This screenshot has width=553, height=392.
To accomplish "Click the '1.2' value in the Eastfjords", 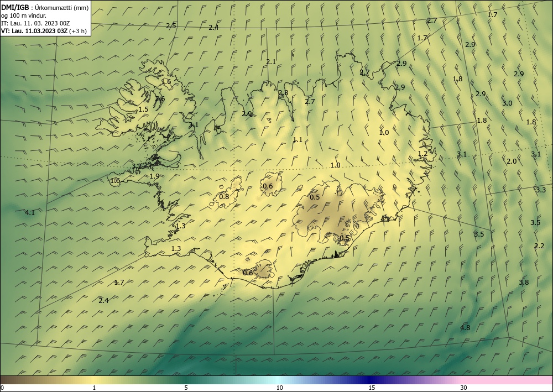I will [x=422, y=153].
